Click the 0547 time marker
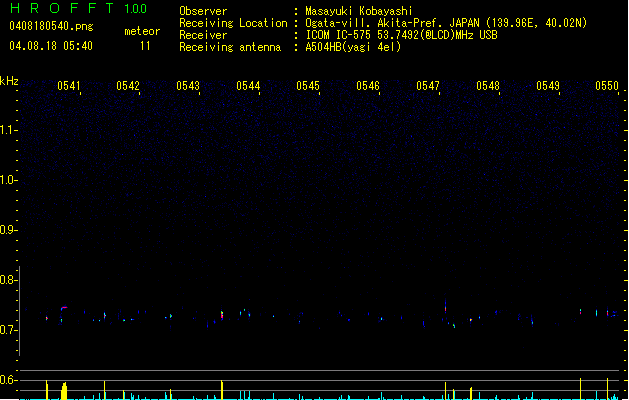629x400 pixels. point(428,86)
